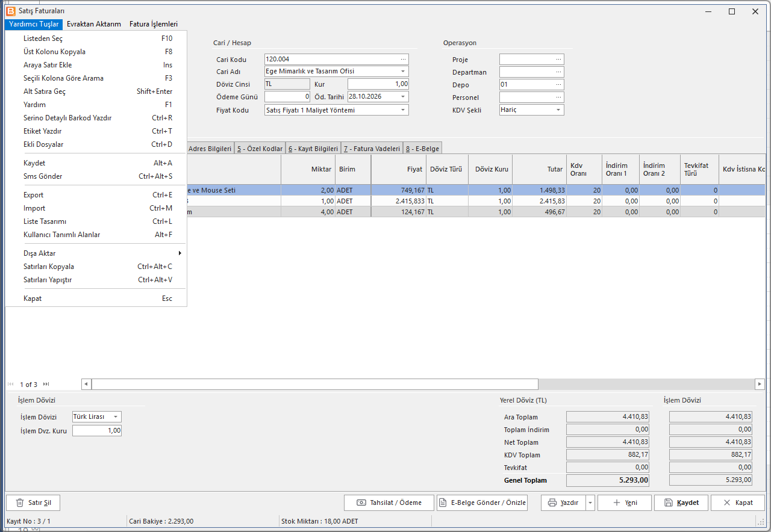Expand the Dışa Aktar submenu
Viewport: 771px width, 532px height.
[96, 253]
